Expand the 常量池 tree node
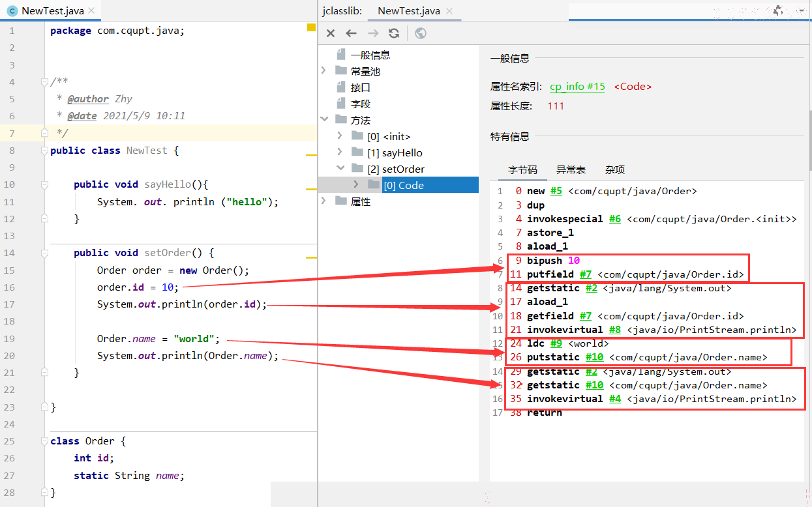 point(323,70)
